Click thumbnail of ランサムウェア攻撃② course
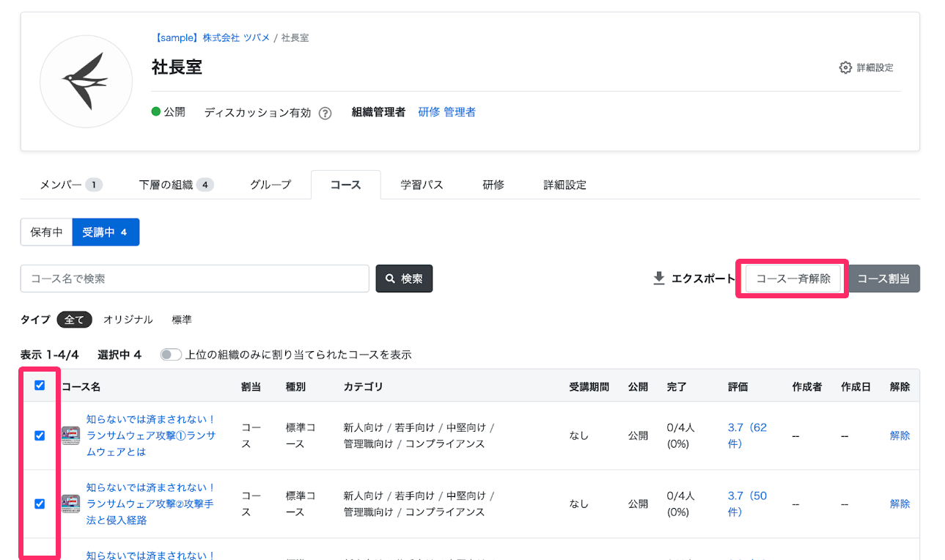The height and width of the screenshot is (560, 945). pos(70,504)
